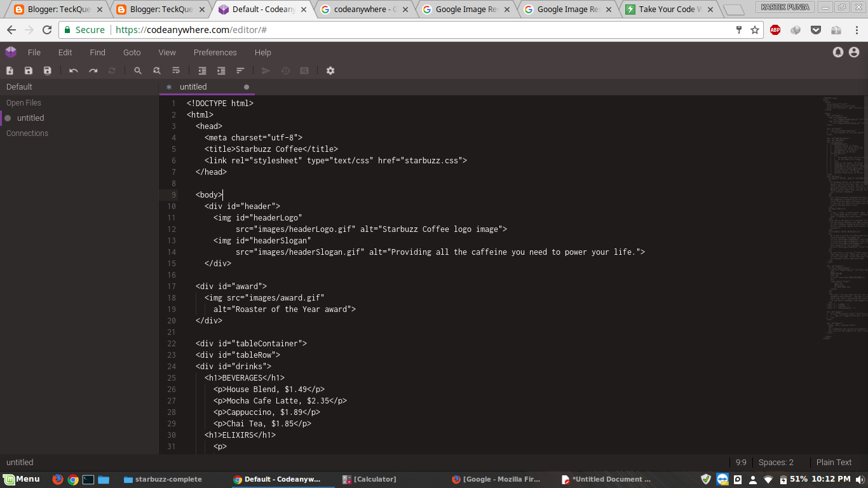Viewport: 868px width, 488px height.
Task: Click the greyed-out preview toolbar icon
Action: coord(304,71)
